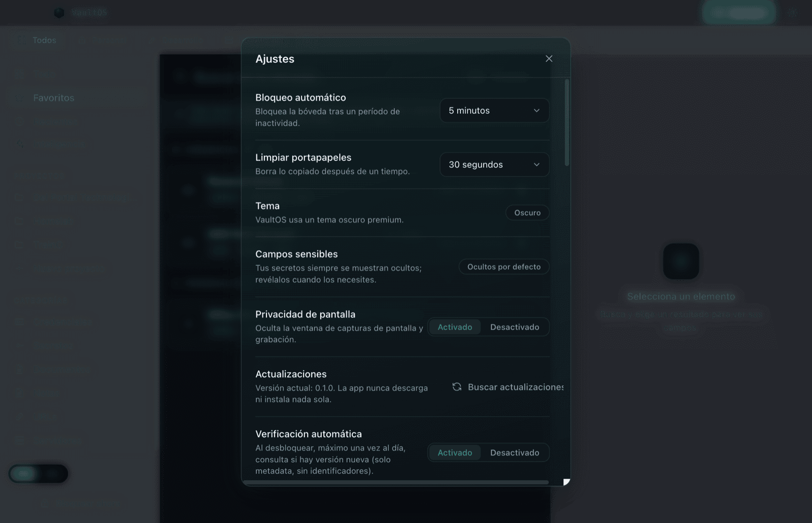
Task: Click the 'Tema' heading
Action: point(267,206)
